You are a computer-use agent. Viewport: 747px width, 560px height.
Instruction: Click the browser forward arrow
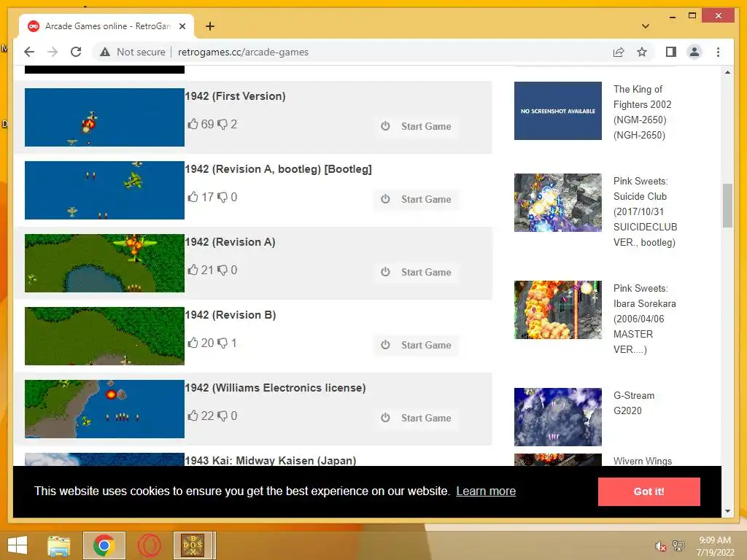pos(53,52)
